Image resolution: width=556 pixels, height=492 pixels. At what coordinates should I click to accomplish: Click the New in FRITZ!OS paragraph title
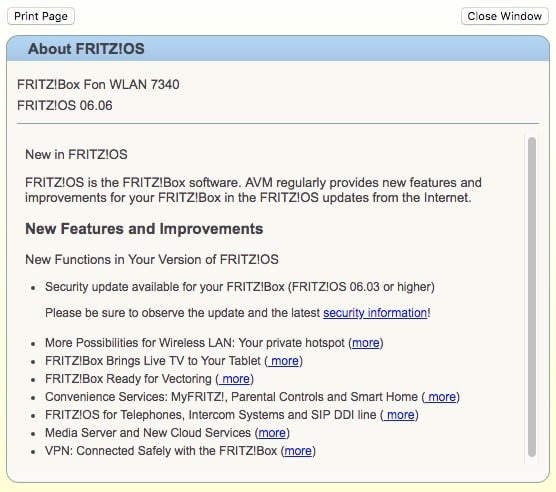pyautogui.click(x=76, y=155)
